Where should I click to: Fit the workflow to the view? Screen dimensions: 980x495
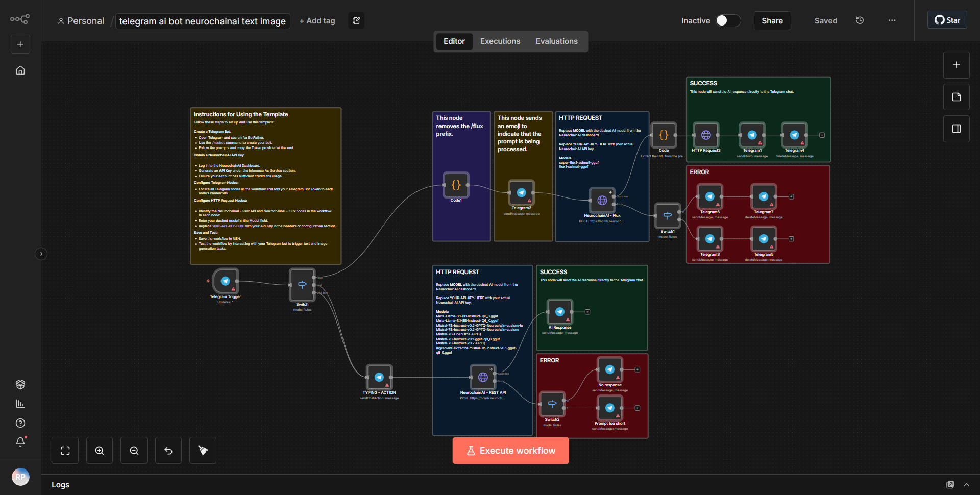tap(65, 450)
